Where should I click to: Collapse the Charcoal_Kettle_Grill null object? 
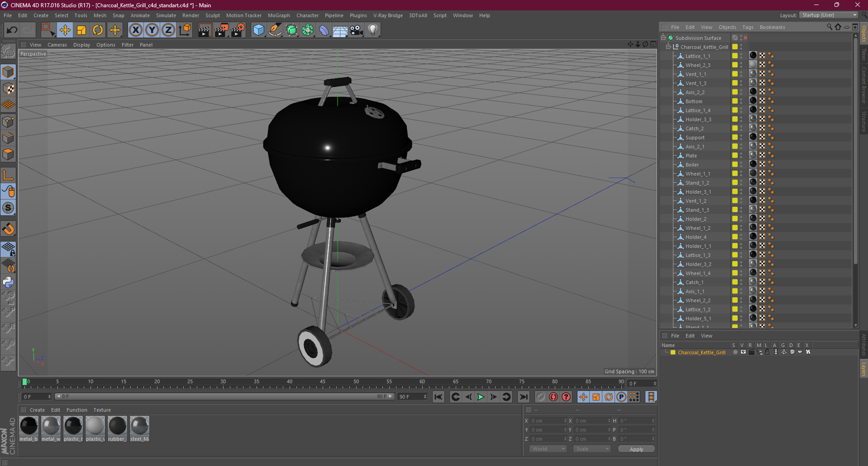(668, 47)
